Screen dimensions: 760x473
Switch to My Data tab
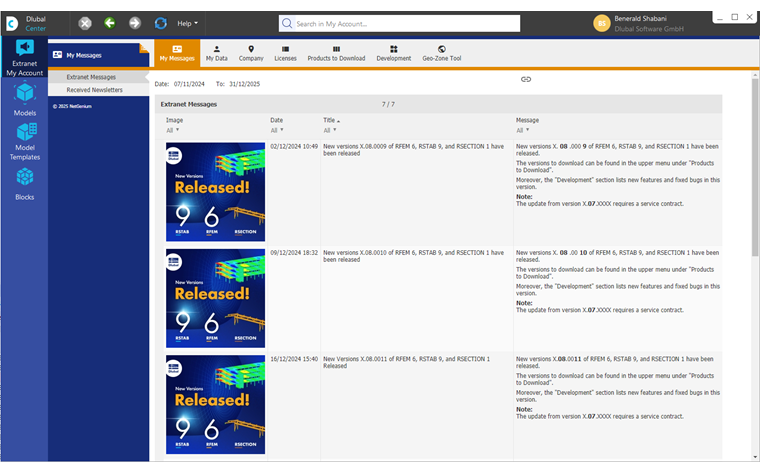click(x=217, y=53)
